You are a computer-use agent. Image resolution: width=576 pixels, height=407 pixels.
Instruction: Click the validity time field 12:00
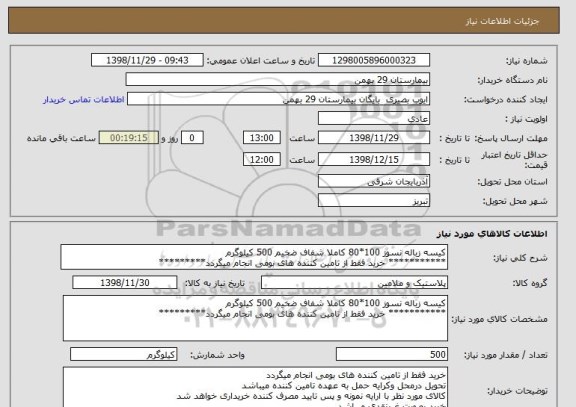point(262,159)
